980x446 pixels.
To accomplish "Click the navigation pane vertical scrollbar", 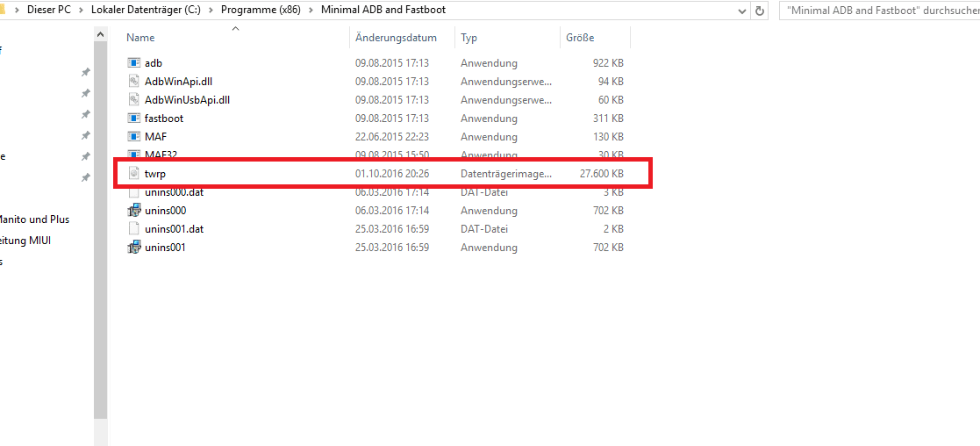I will point(101,231).
